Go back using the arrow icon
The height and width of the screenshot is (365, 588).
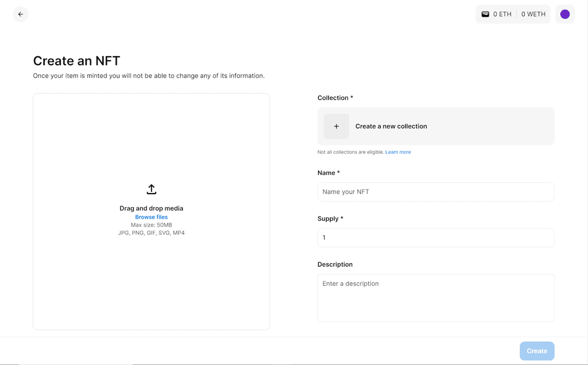[21, 14]
